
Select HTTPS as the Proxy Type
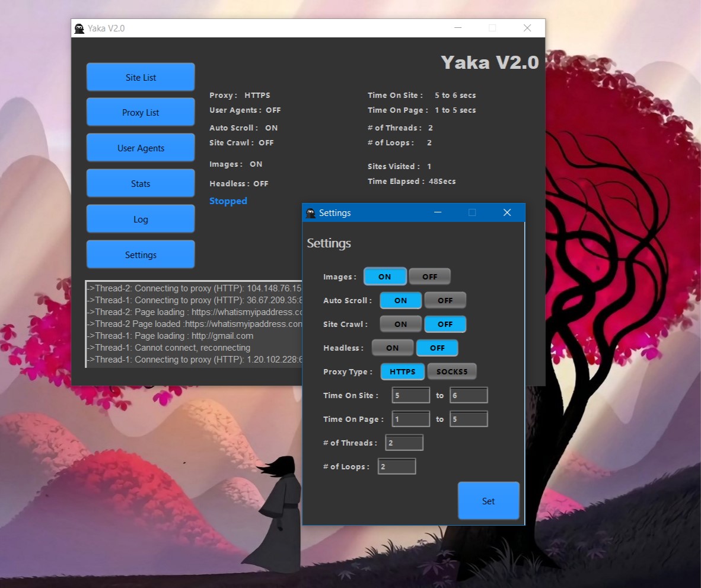402,371
